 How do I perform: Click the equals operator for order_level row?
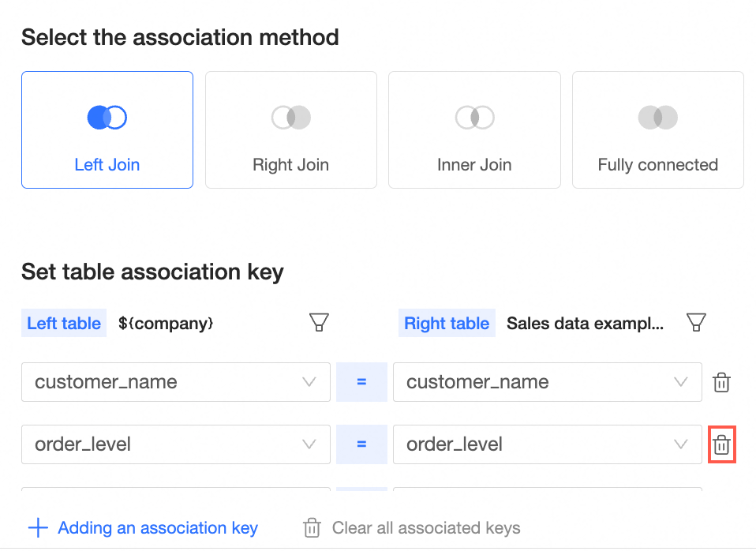(361, 444)
